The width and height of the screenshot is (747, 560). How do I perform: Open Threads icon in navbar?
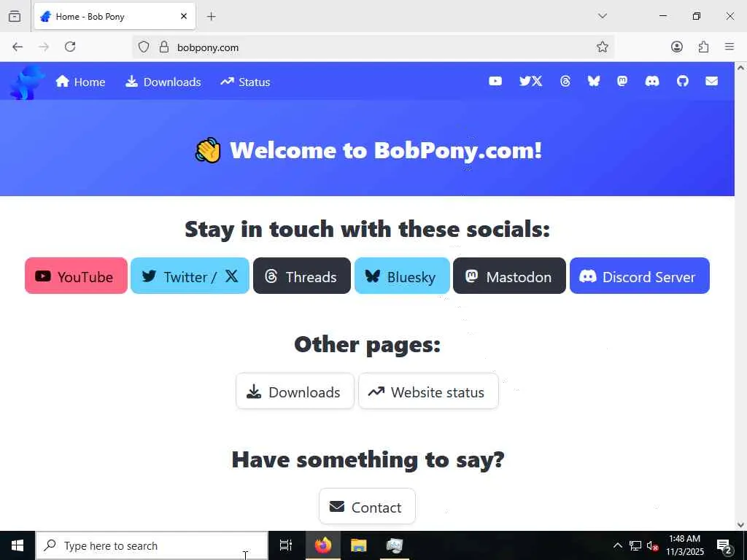point(565,82)
